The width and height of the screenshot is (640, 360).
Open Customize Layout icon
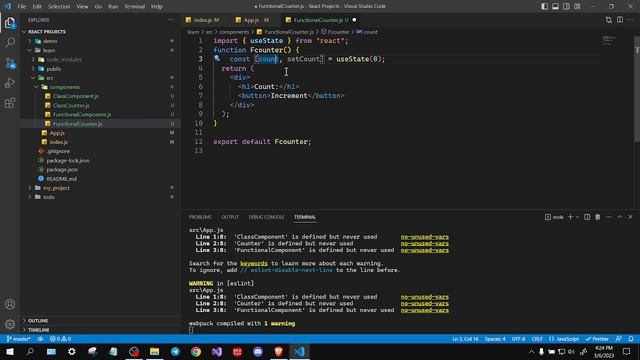click(577, 6)
